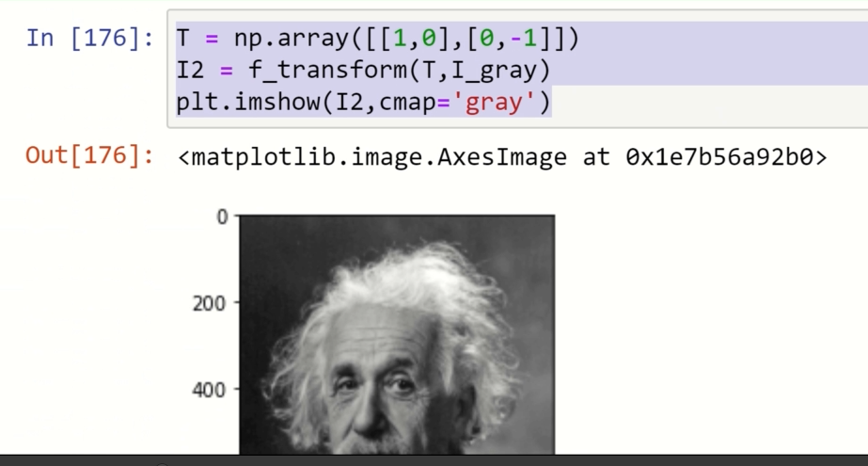Click the In [176] input prompt
Image resolution: width=868 pixels, height=466 pixels.
click(x=89, y=39)
